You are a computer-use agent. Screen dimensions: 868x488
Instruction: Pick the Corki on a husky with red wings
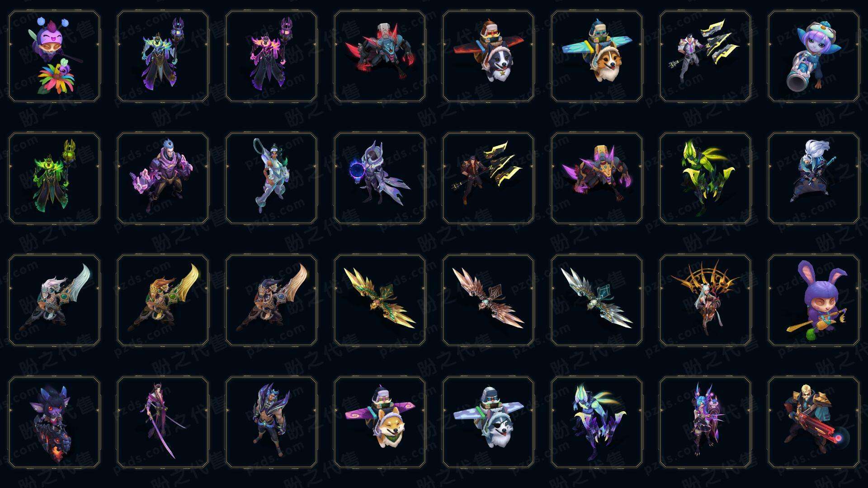coord(488,56)
